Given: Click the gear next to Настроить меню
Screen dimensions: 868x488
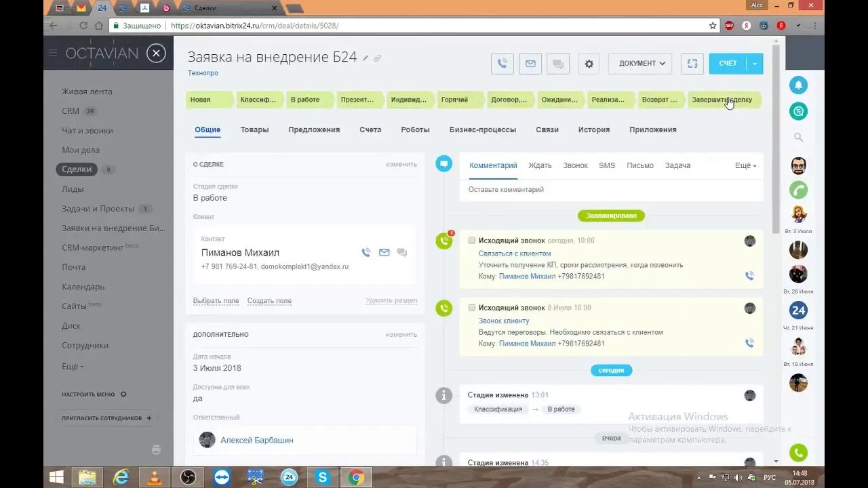Looking at the screenshot, I should click(123, 394).
